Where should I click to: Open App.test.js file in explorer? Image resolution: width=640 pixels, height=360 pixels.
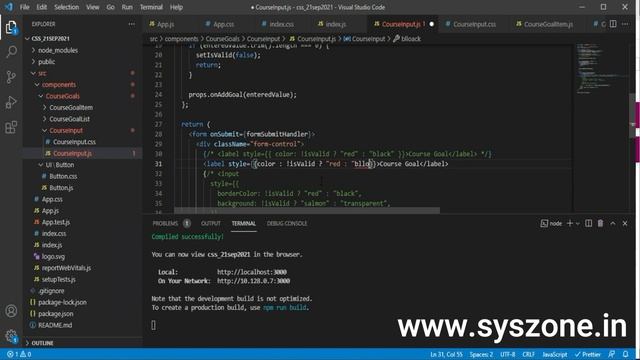pyautogui.click(x=56, y=222)
